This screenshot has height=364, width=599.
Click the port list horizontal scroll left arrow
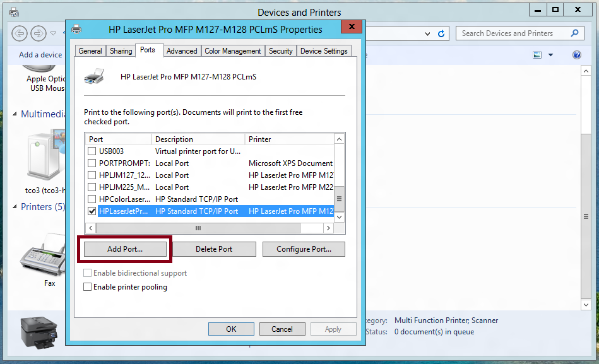coord(90,228)
